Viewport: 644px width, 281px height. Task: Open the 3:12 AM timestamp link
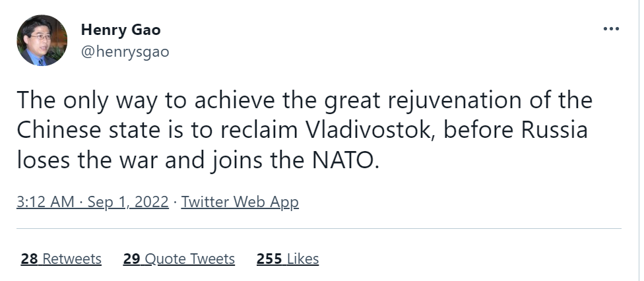pos(46,202)
